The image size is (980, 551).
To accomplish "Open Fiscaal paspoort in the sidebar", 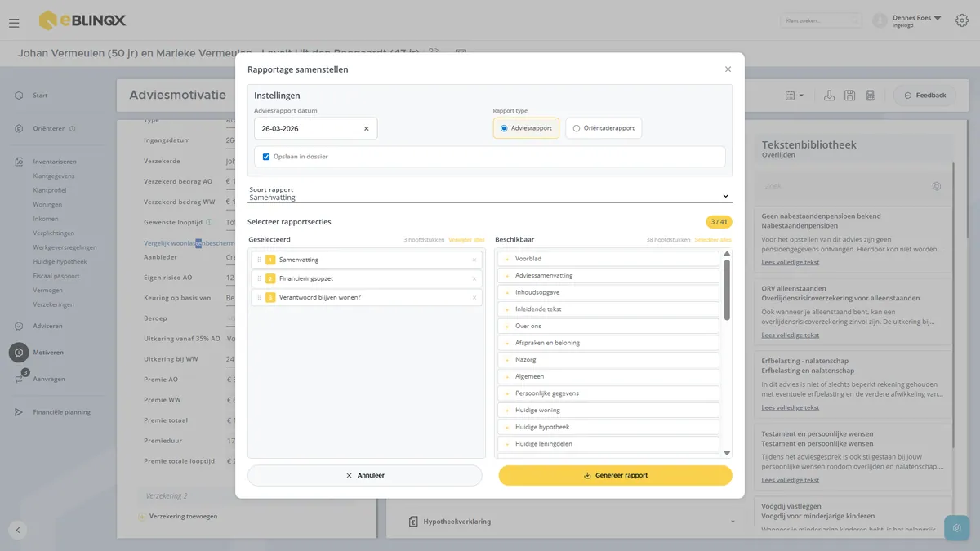I will pyautogui.click(x=56, y=276).
